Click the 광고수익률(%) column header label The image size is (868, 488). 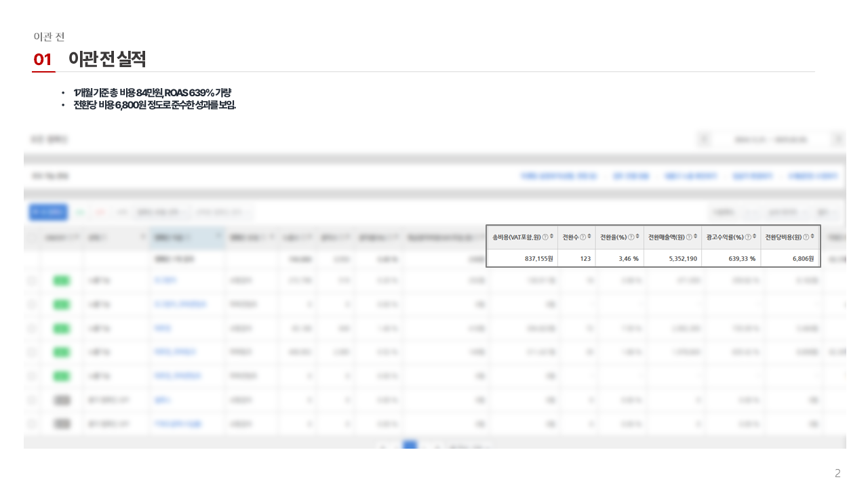[725, 237]
